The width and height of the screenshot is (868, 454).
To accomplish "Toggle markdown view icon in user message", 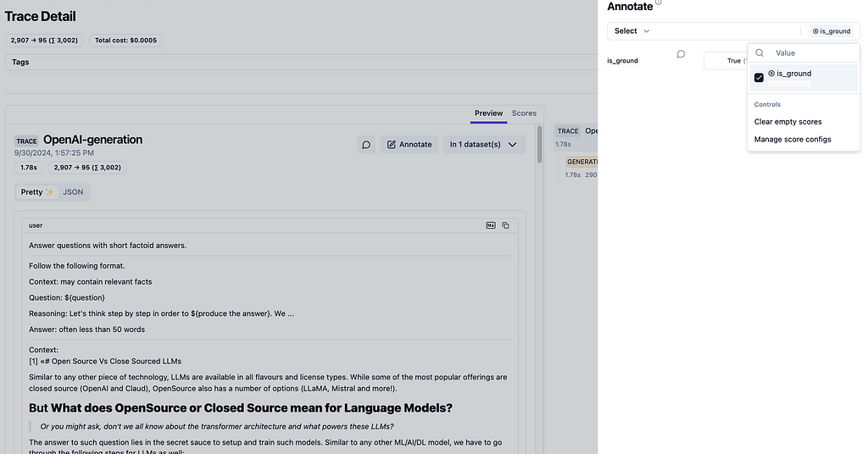I will tap(491, 225).
